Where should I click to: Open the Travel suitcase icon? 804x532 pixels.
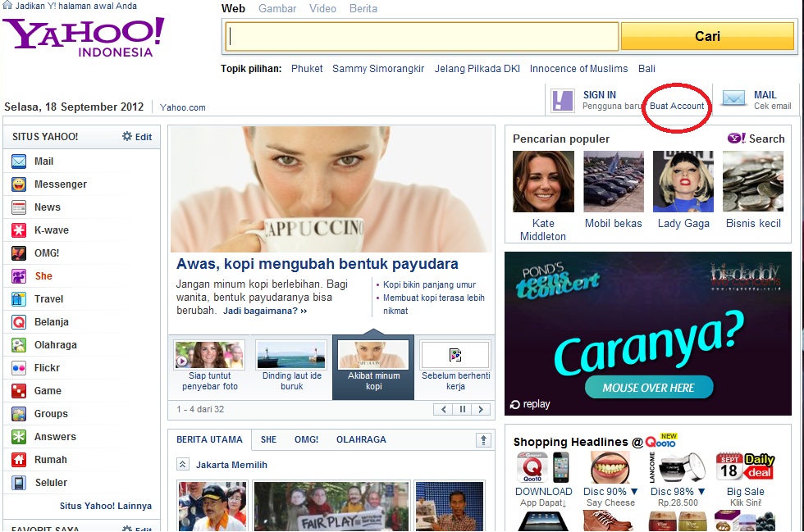click(x=19, y=299)
